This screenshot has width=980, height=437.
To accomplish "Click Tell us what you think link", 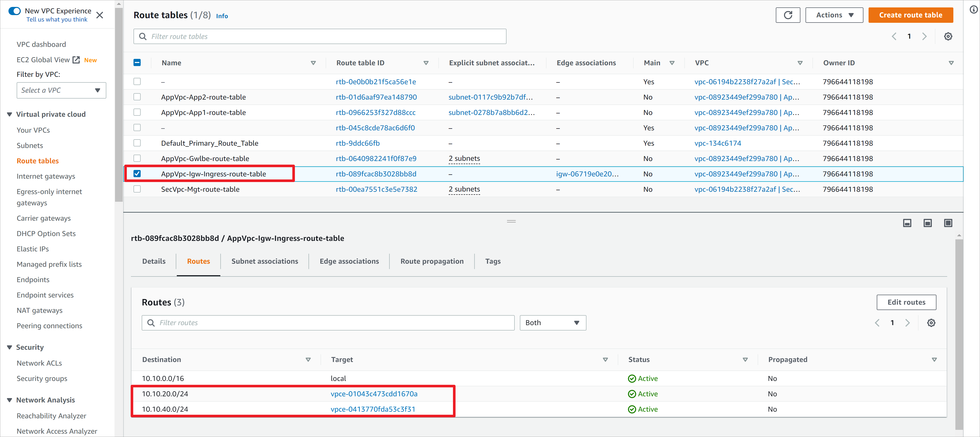I will pyautogui.click(x=57, y=20).
